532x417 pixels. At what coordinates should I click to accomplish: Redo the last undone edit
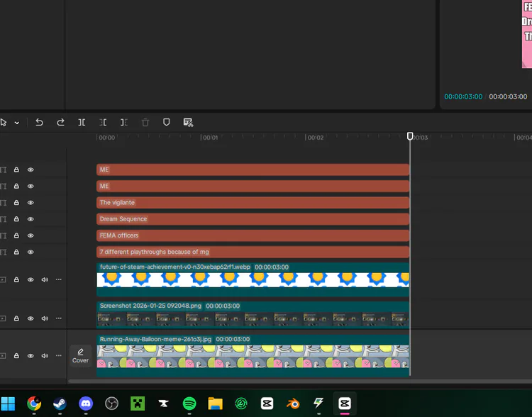60,122
